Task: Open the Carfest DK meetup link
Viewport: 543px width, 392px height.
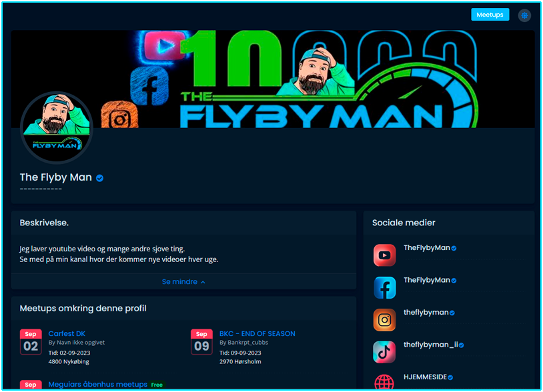Action: [67, 333]
